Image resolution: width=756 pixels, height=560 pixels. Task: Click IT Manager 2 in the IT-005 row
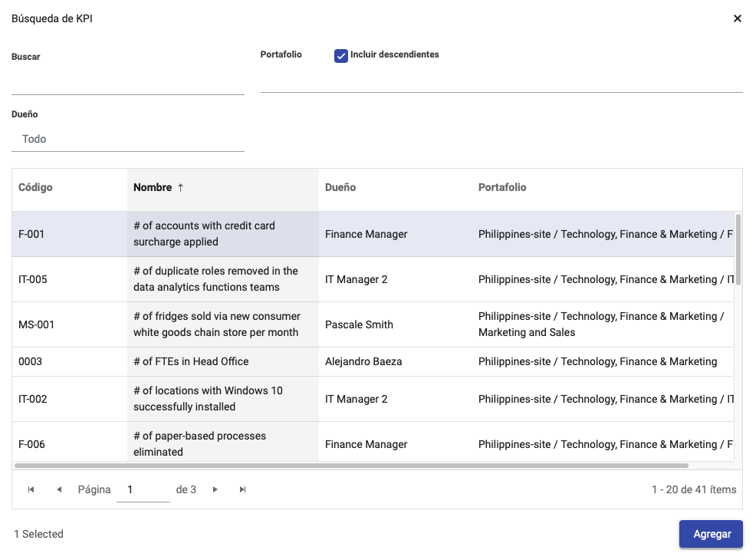[x=356, y=279]
